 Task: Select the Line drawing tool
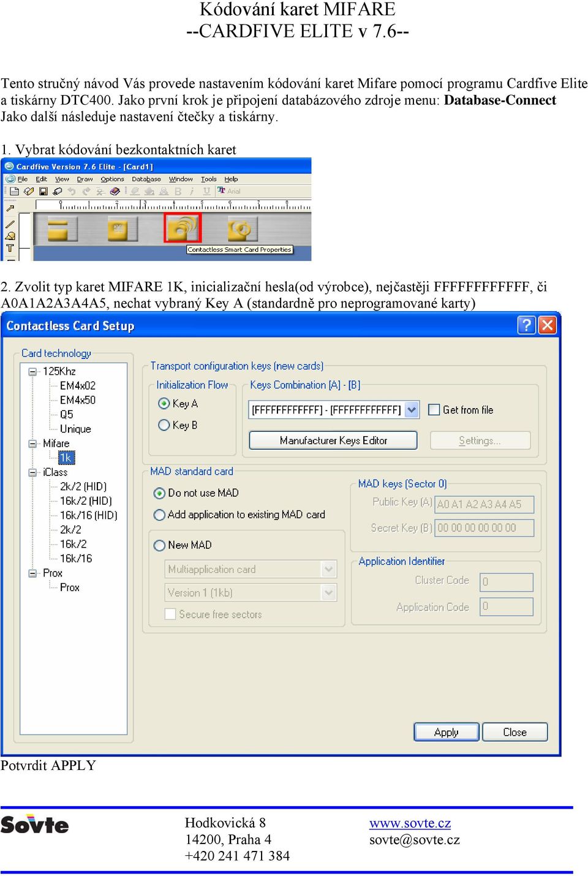[x=10, y=224]
